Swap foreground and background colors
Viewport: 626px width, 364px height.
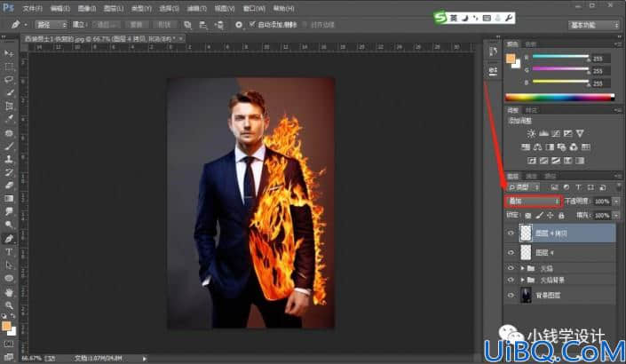coord(13,316)
